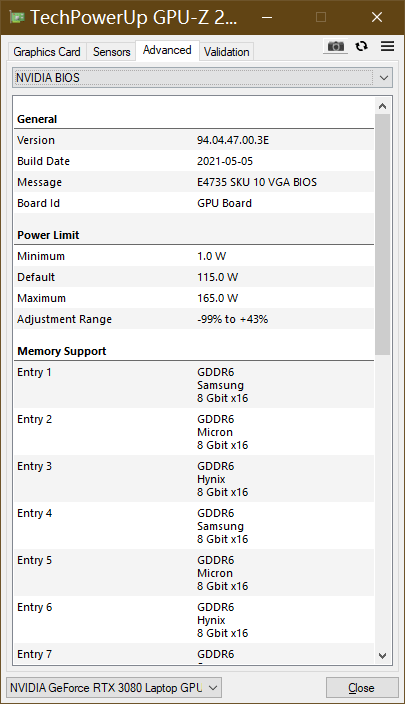Click the Build Date value 2021-05-05
Screen dimensions: 405x704
click(225, 161)
